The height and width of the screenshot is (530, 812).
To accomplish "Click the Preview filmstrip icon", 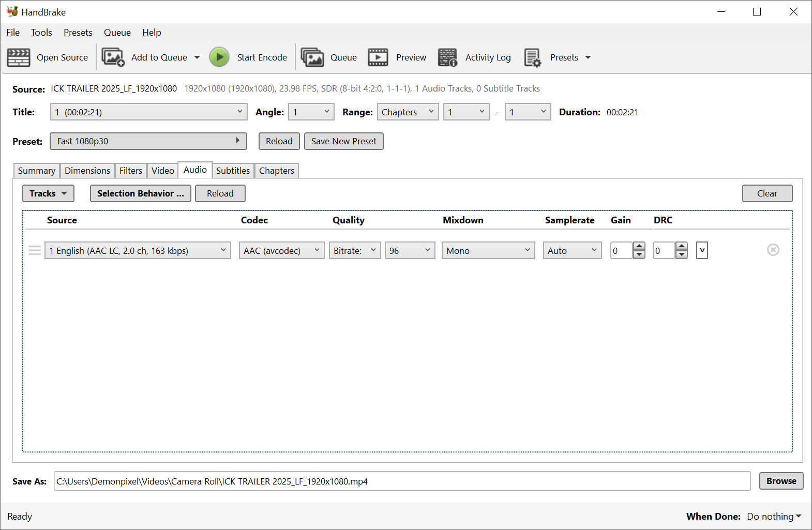I will pyautogui.click(x=378, y=57).
